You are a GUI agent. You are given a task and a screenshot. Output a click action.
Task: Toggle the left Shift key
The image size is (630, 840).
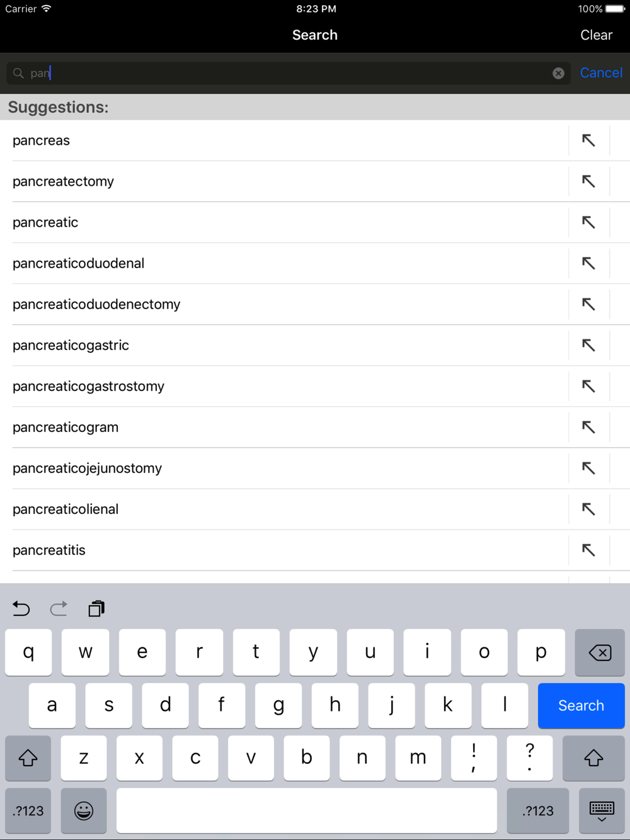[x=28, y=758]
